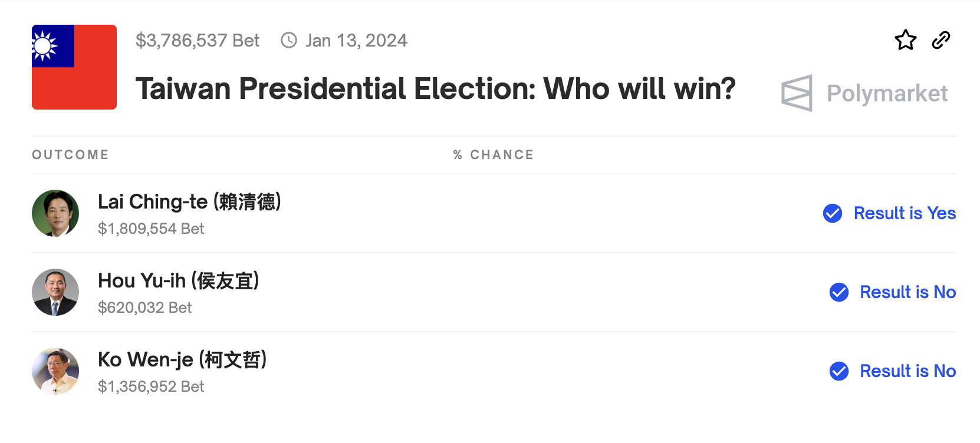Click the checkmark beside Result is Yes

pyautogui.click(x=833, y=213)
